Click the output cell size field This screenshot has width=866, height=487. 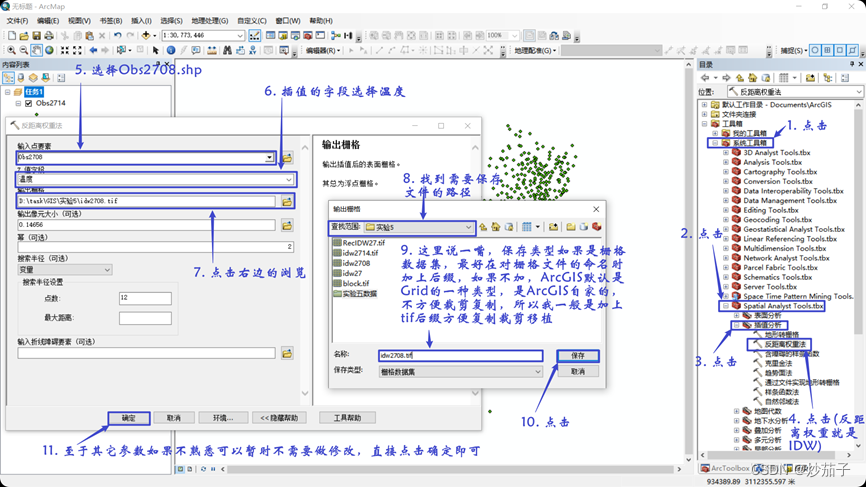tap(146, 225)
